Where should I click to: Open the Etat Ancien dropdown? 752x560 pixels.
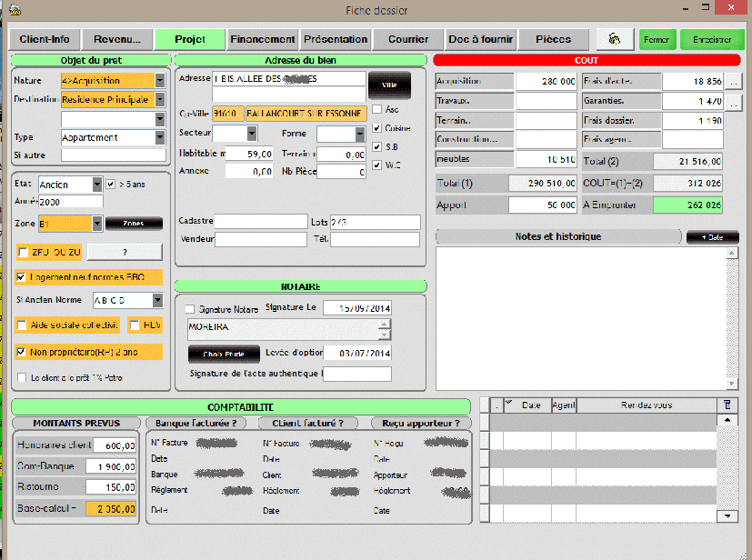(x=96, y=185)
